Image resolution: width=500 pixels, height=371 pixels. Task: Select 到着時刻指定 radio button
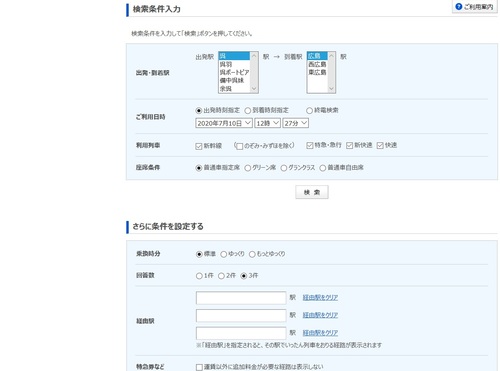pyautogui.click(x=248, y=110)
